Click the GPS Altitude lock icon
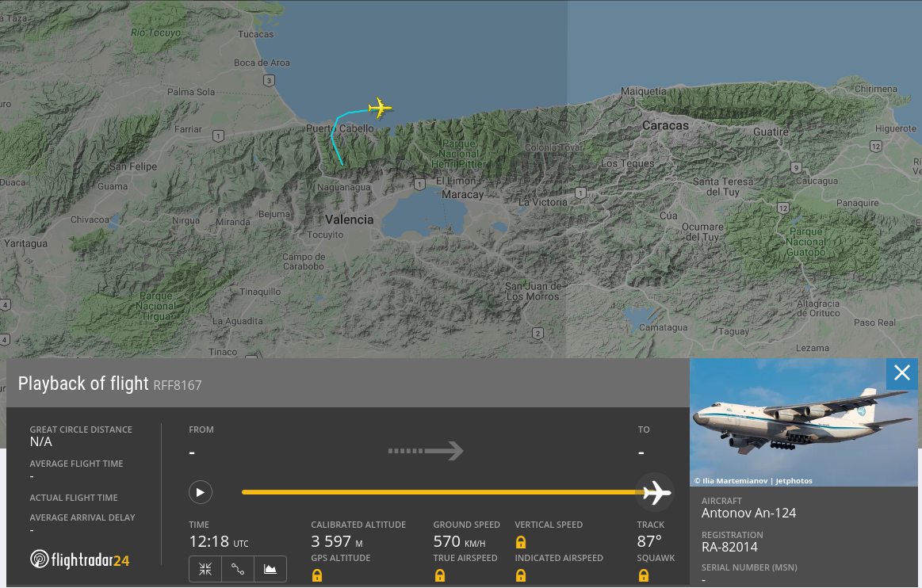This screenshot has height=588, width=922. click(x=317, y=575)
